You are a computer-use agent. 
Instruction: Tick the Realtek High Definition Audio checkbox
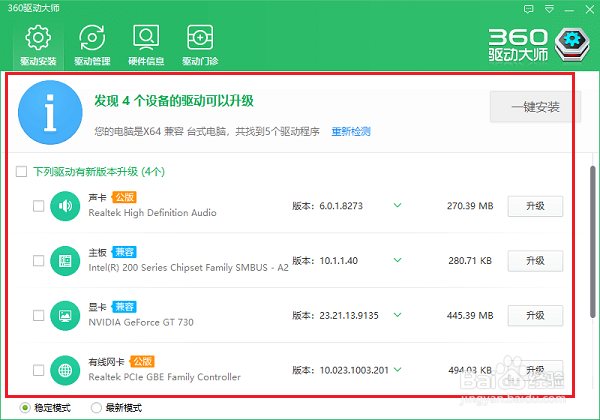(39, 206)
